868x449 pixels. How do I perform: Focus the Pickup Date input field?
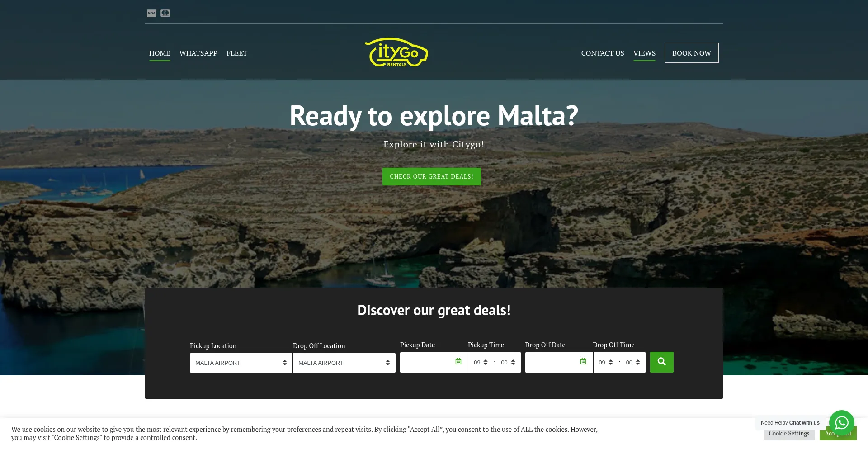427,363
